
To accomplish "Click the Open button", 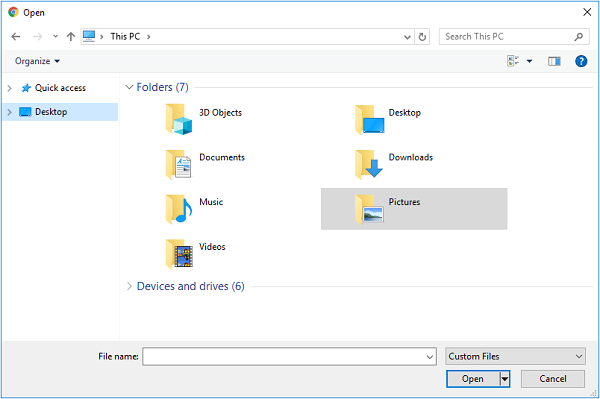I will [473, 379].
